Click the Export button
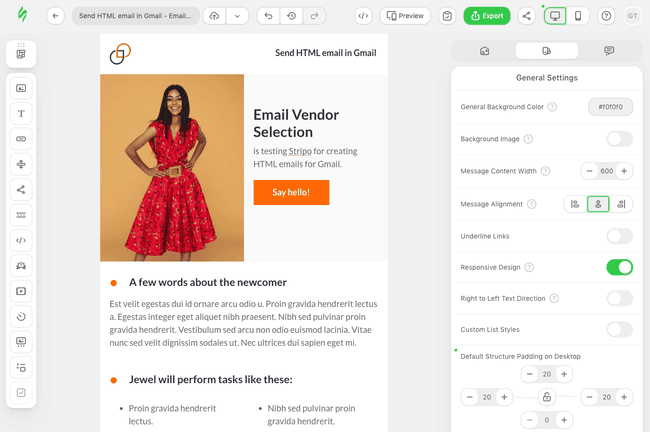Viewport: 650px width, 432px height. click(487, 16)
